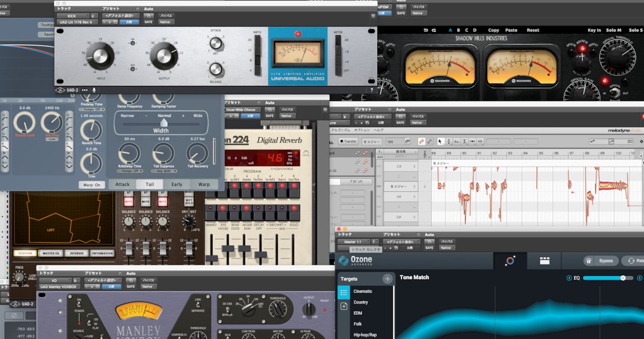Click Reset in the Shadow Hills toolbar
The image size is (644, 339).
pyautogui.click(x=533, y=31)
